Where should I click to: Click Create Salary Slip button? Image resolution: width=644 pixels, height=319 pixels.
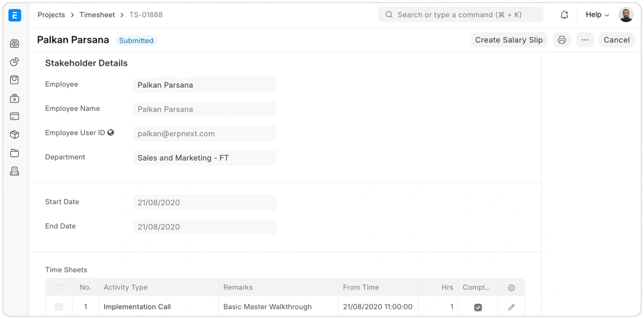click(509, 40)
